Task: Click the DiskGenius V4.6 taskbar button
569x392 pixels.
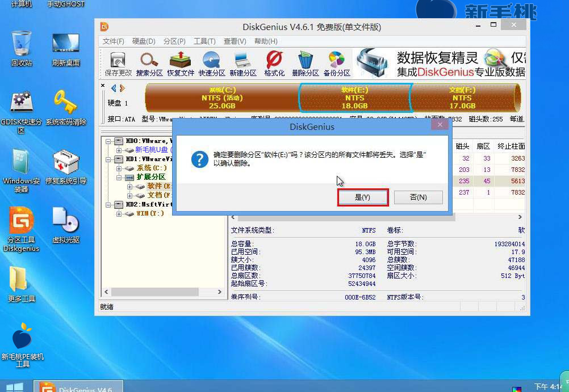Action: (78, 386)
